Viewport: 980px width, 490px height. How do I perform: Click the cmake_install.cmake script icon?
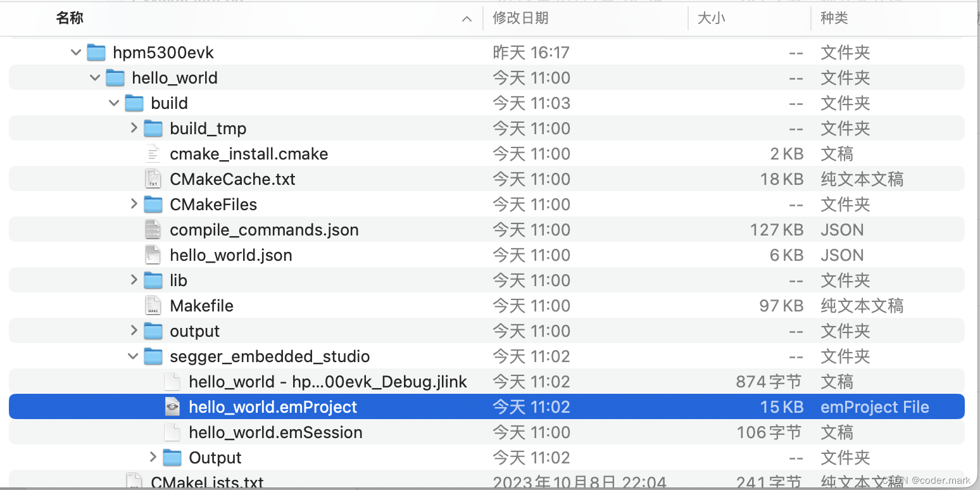(x=153, y=153)
